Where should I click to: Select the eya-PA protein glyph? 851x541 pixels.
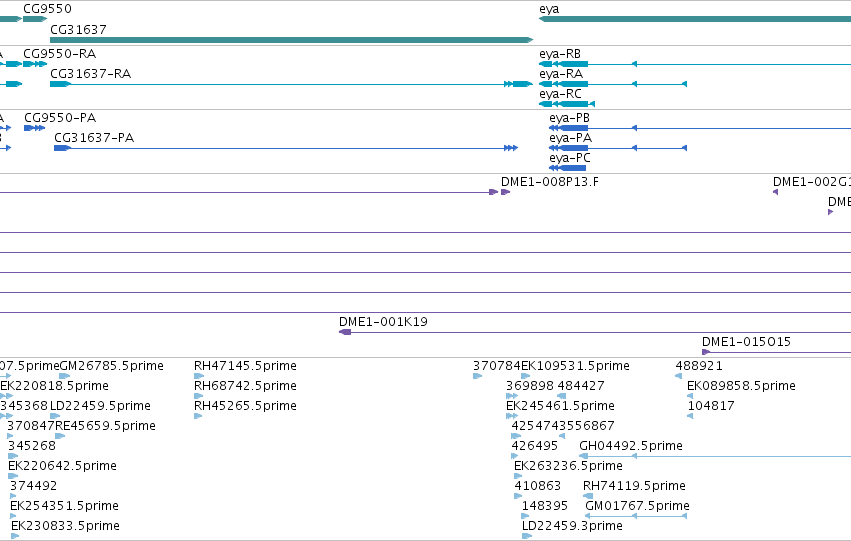coord(618,148)
